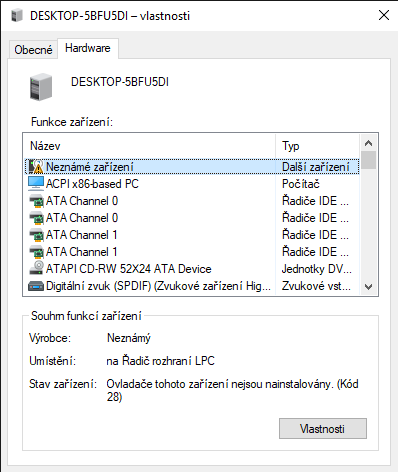Select the ACPI x86-based PC entry
Screen dimensions: 398x472
tap(92, 184)
